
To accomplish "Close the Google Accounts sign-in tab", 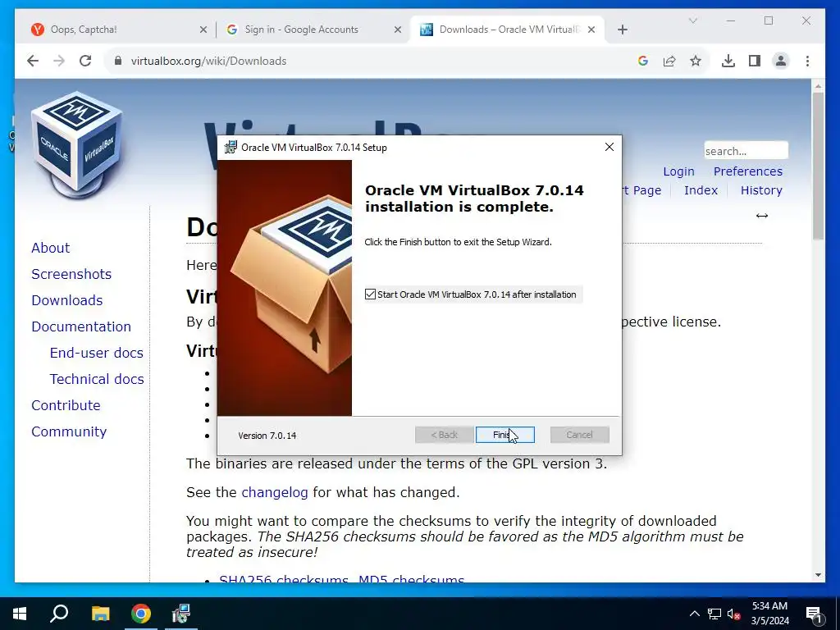I will pyautogui.click(x=398, y=30).
